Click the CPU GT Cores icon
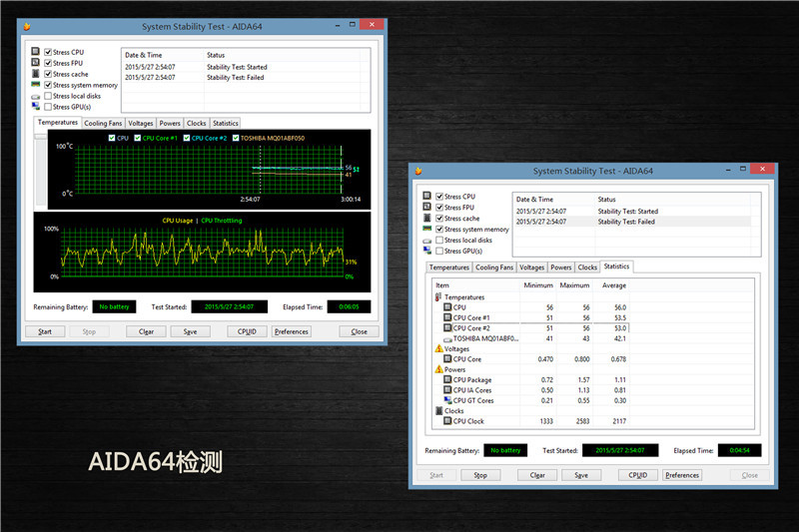799x532 pixels. click(x=447, y=400)
